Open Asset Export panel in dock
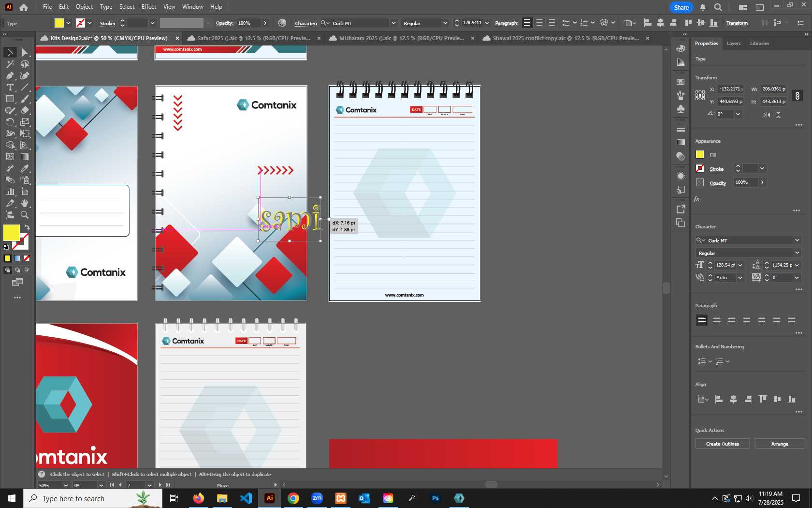This screenshot has height=508, width=812. [x=681, y=209]
